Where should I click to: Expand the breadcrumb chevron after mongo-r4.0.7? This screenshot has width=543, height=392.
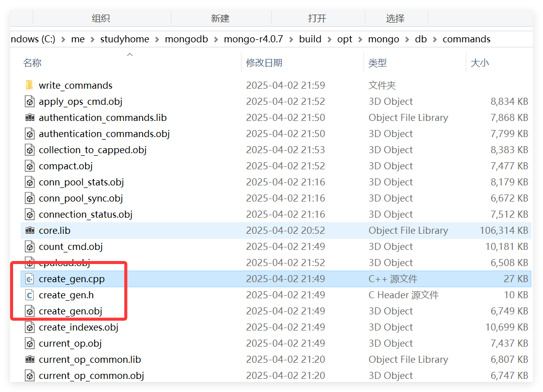pos(291,39)
